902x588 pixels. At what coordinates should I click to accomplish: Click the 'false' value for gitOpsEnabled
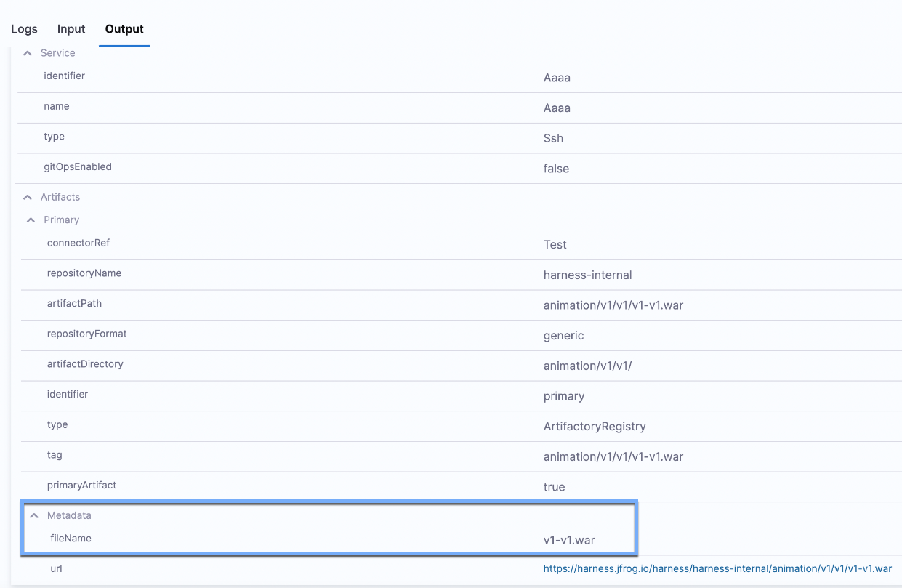pyautogui.click(x=556, y=169)
